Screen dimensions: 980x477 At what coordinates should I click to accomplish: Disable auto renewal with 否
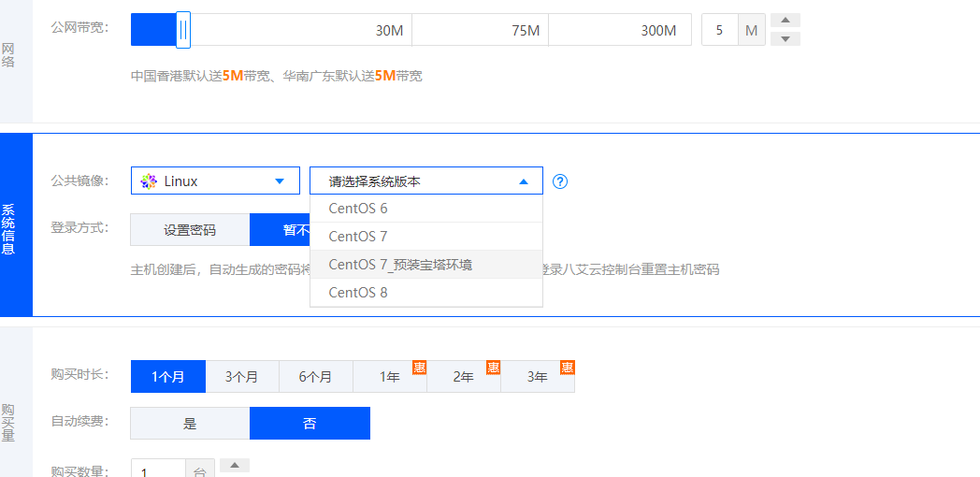click(310, 424)
